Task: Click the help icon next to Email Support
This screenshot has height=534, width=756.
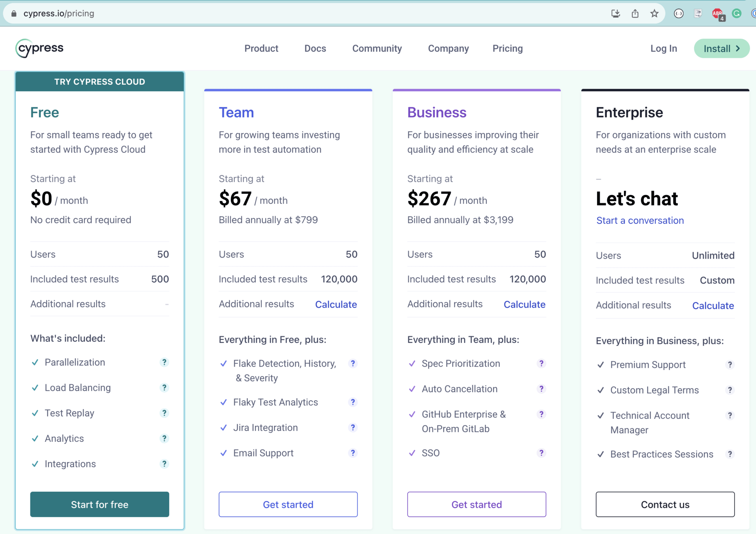Action: [353, 453]
